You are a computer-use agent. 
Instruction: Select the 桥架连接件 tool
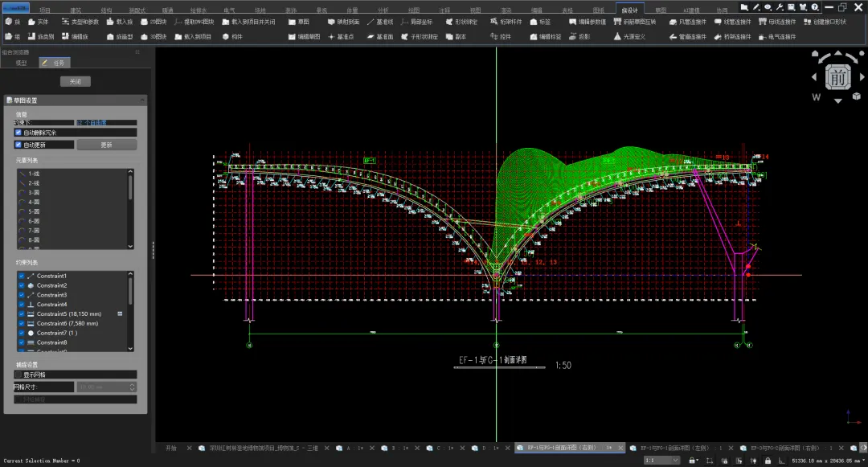tap(732, 36)
